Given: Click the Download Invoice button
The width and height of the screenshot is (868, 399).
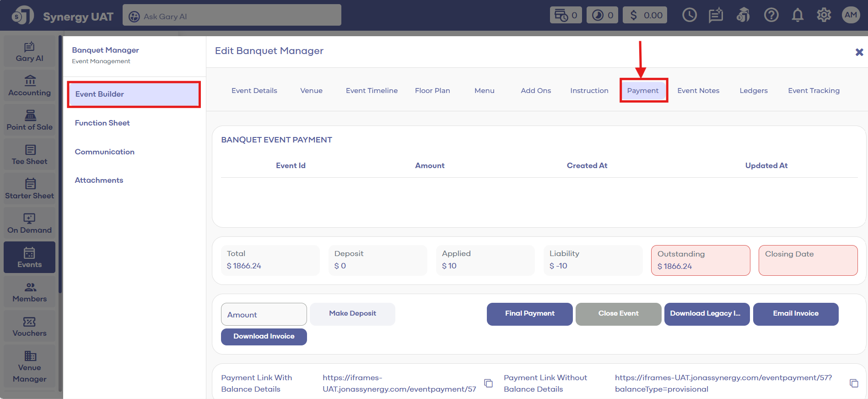Looking at the screenshot, I should pos(264,336).
